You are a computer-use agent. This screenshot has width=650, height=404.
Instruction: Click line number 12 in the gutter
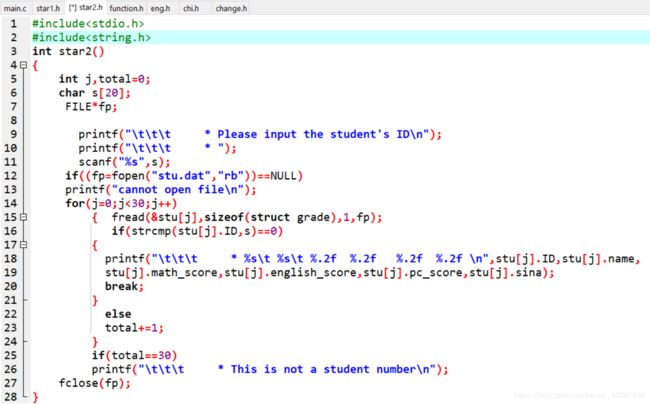pyautogui.click(x=10, y=176)
